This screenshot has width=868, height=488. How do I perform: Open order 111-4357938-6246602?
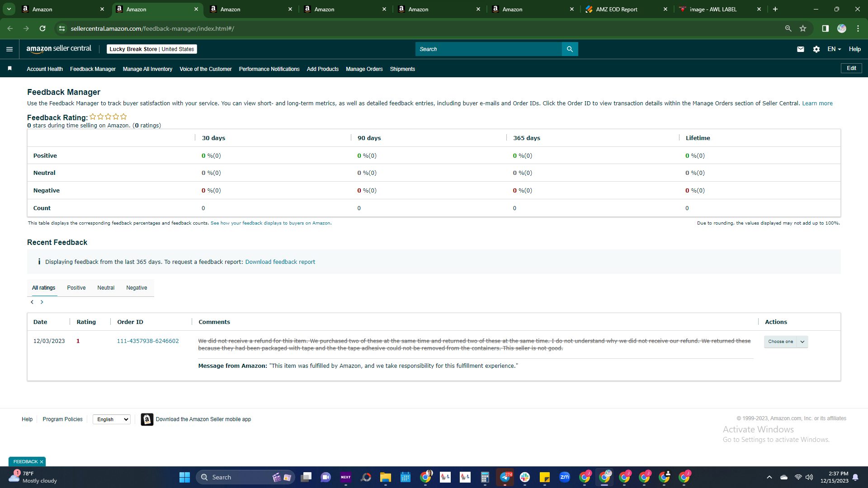click(x=148, y=341)
